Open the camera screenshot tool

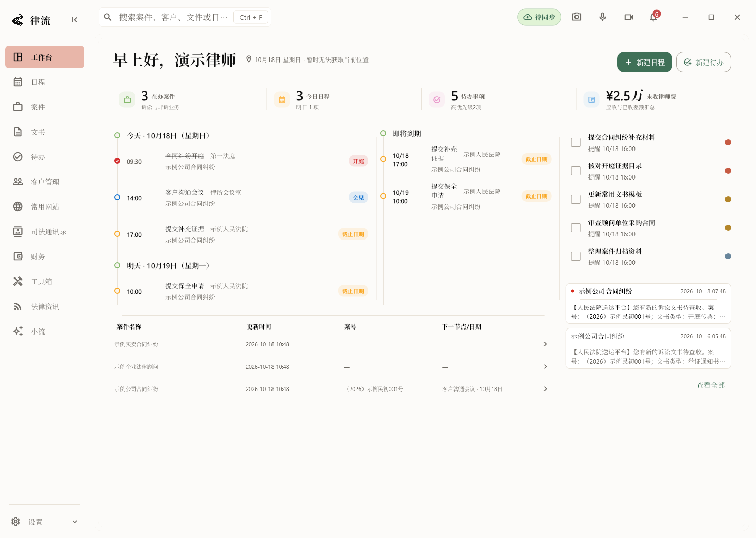point(577,17)
